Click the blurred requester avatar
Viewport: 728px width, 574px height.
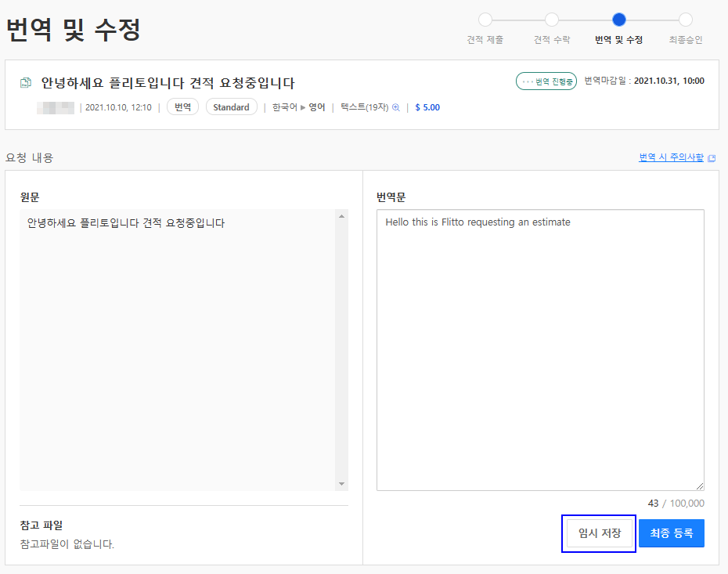pos(56,108)
